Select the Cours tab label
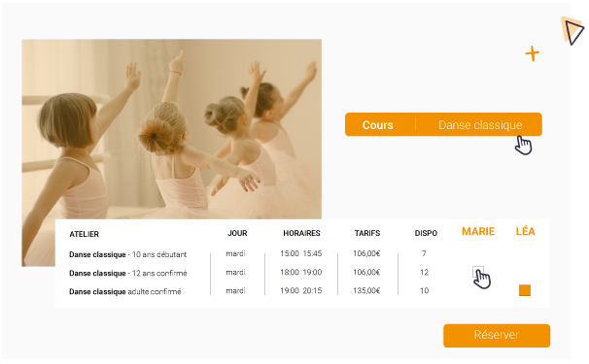This screenshot has width=589, height=364. [x=377, y=125]
